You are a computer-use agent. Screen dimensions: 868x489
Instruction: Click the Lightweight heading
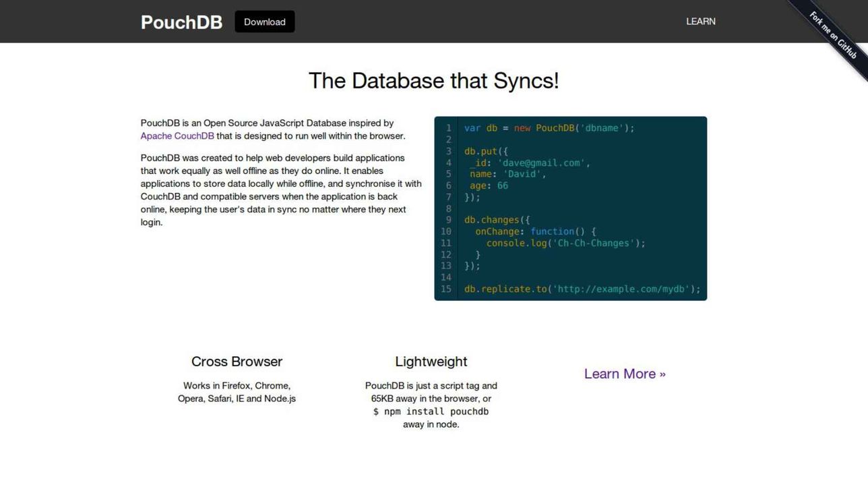click(x=431, y=362)
